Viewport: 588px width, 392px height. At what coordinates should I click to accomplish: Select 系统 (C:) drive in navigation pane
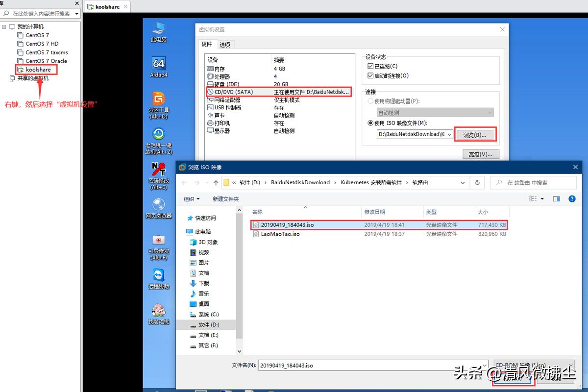(204, 314)
